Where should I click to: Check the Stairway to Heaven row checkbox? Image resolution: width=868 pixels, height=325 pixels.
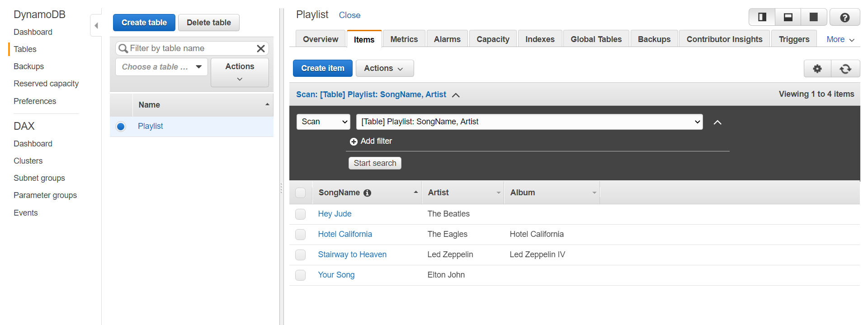click(x=300, y=255)
